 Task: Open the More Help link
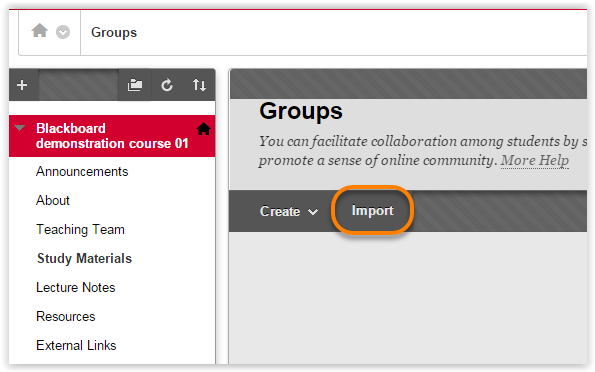(x=535, y=160)
